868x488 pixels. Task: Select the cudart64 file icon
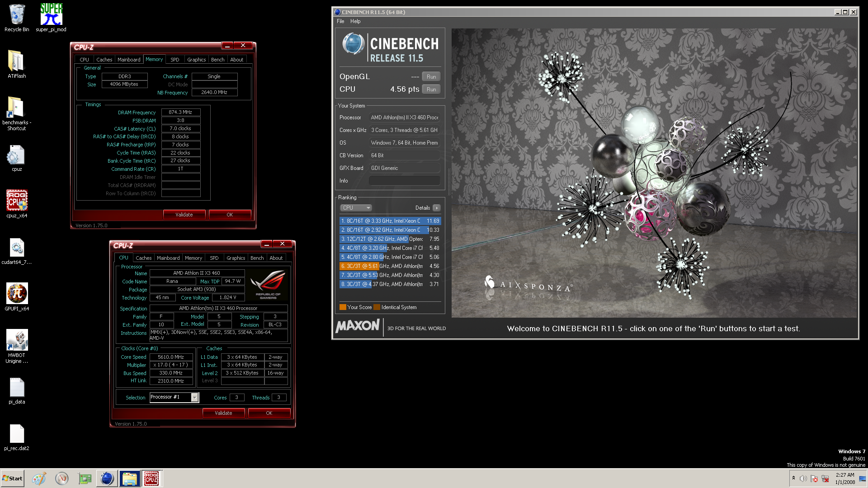pyautogui.click(x=17, y=251)
